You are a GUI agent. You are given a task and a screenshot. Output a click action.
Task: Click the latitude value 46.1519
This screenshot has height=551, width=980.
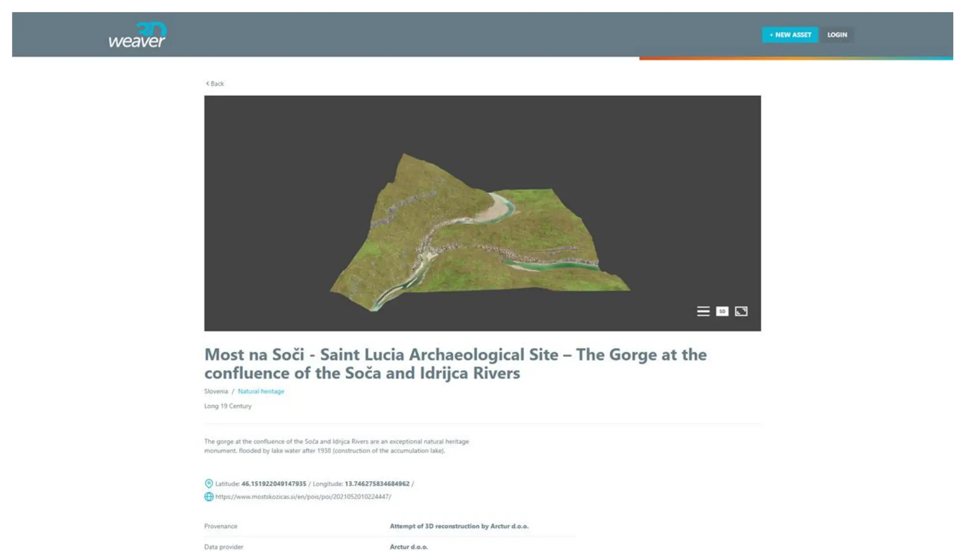click(274, 484)
